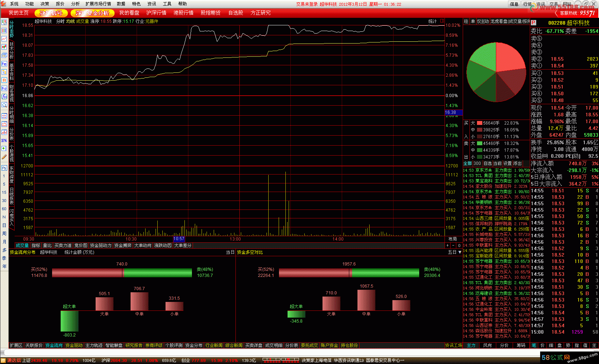Click the small red square icon next to 统计
The height and width of the screenshot is (364, 599).
pos(442,21)
